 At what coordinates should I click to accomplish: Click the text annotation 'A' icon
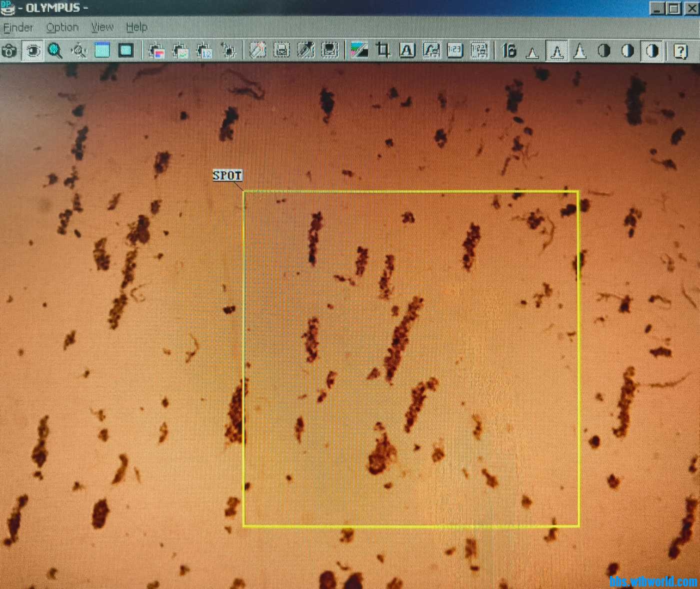tap(407, 50)
